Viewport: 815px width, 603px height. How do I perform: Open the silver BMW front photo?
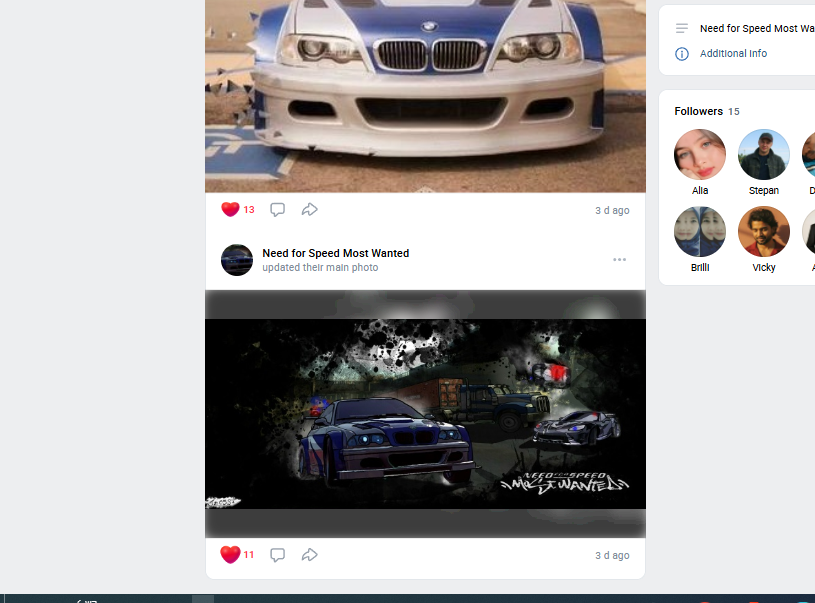(x=425, y=96)
